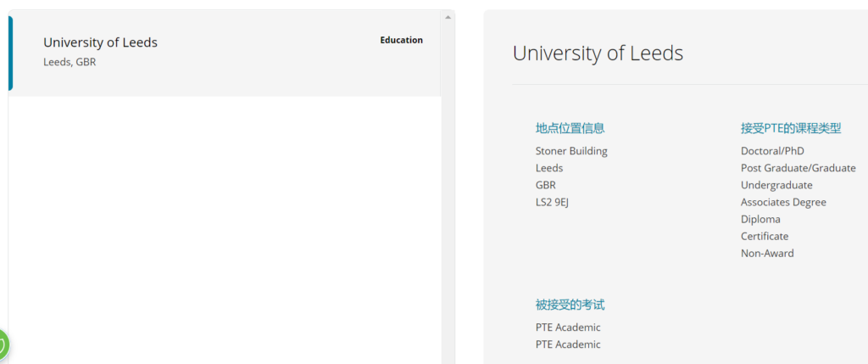This screenshot has height=364, width=868.
Task: Click the 接受PTE的课程类型 heading
Action: click(791, 128)
